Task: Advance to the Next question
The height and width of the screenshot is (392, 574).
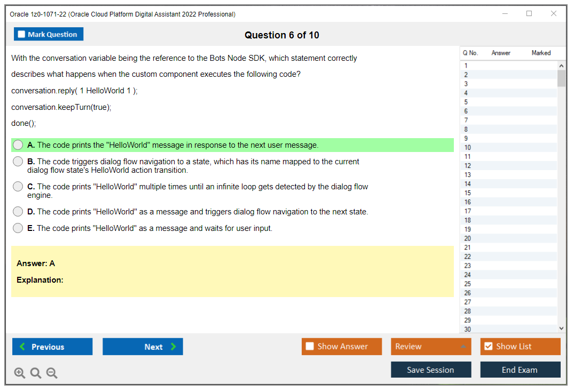Action: (143, 346)
